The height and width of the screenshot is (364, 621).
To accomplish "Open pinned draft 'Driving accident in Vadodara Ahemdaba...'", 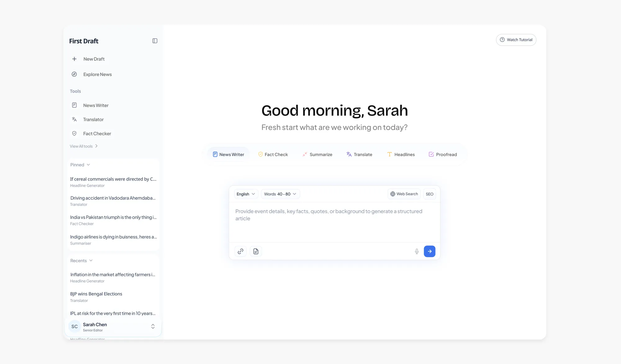I will click(x=113, y=201).
